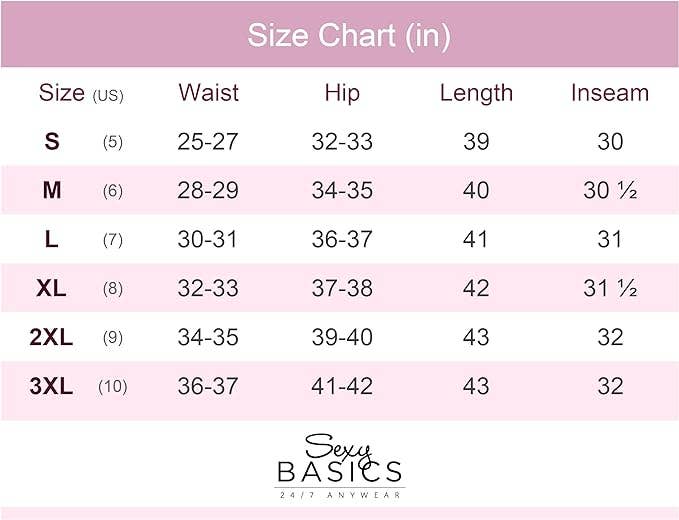679x520 pixels.
Task: Click hip value 34-35 for size M
Action: pos(342,190)
